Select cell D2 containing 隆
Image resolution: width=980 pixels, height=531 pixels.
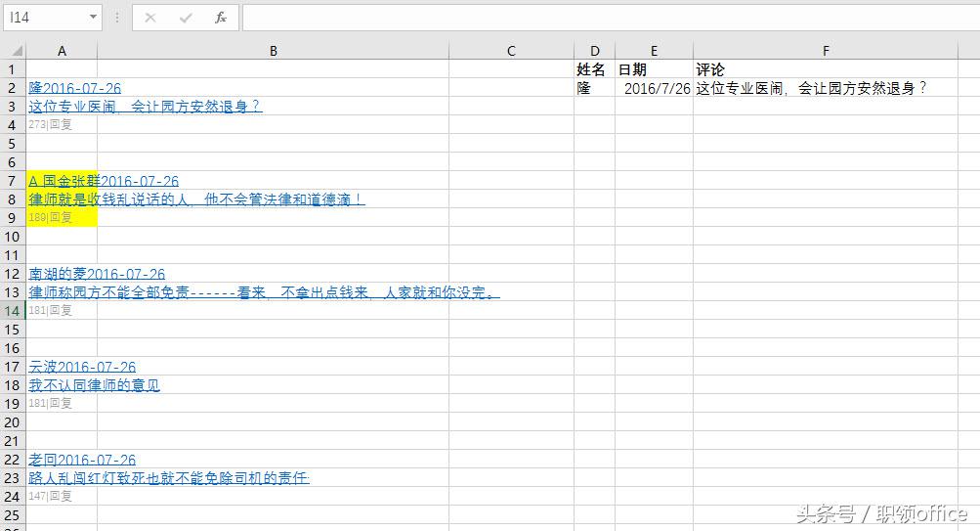coord(594,88)
